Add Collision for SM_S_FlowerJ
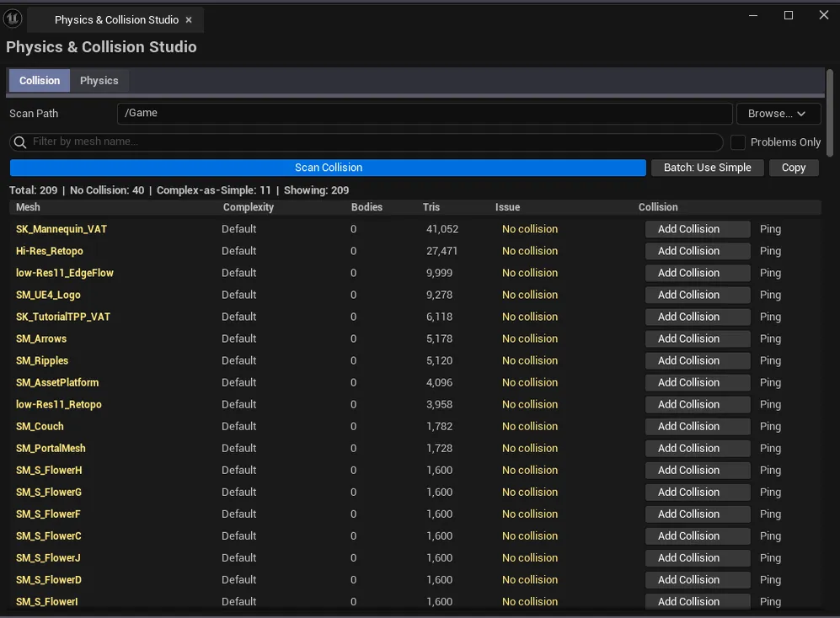The width and height of the screenshot is (840, 618). coord(698,558)
